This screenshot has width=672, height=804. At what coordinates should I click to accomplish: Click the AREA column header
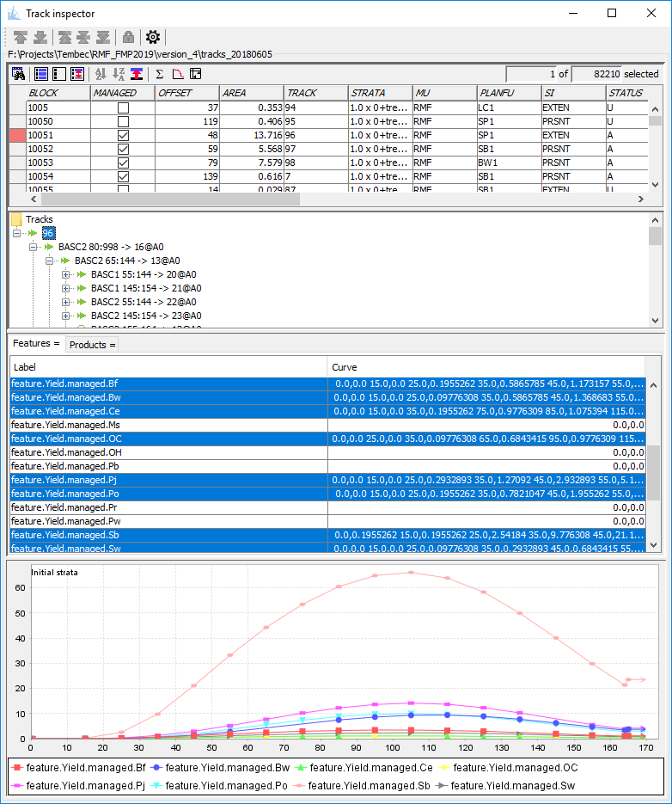[x=251, y=93]
